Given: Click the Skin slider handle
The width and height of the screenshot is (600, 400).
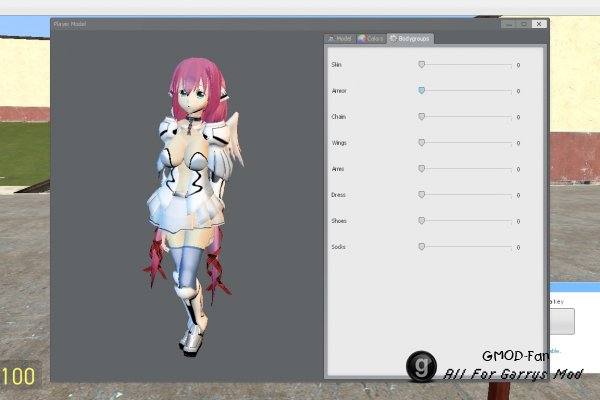Looking at the screenshot, I should point(421,64).
